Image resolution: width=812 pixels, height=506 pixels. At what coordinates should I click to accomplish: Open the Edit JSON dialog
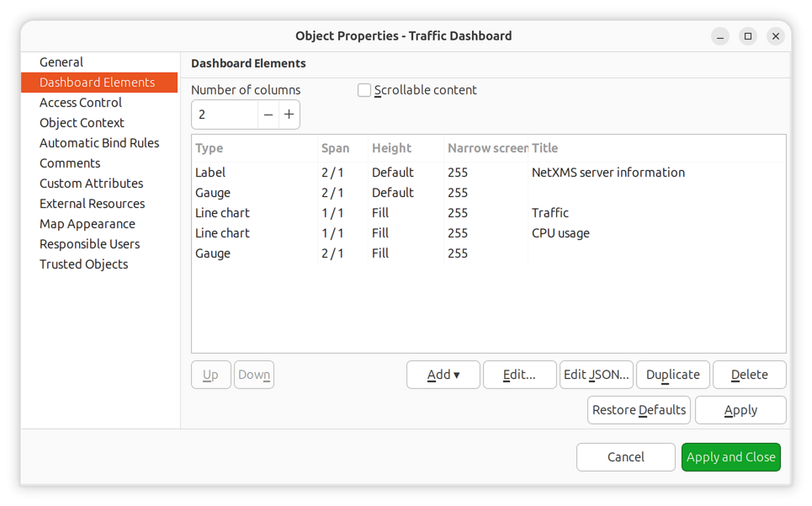pos(596,375)
